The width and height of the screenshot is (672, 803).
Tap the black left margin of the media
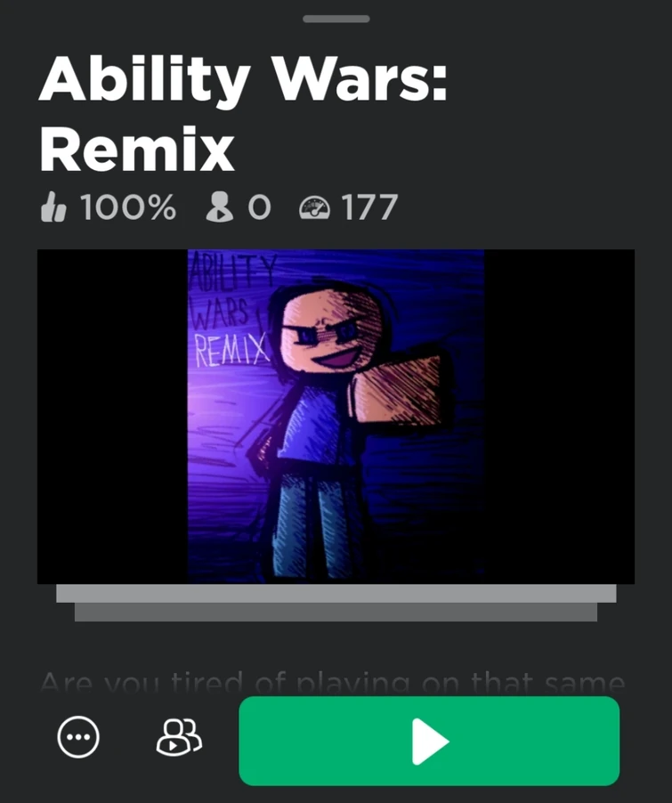113,417
